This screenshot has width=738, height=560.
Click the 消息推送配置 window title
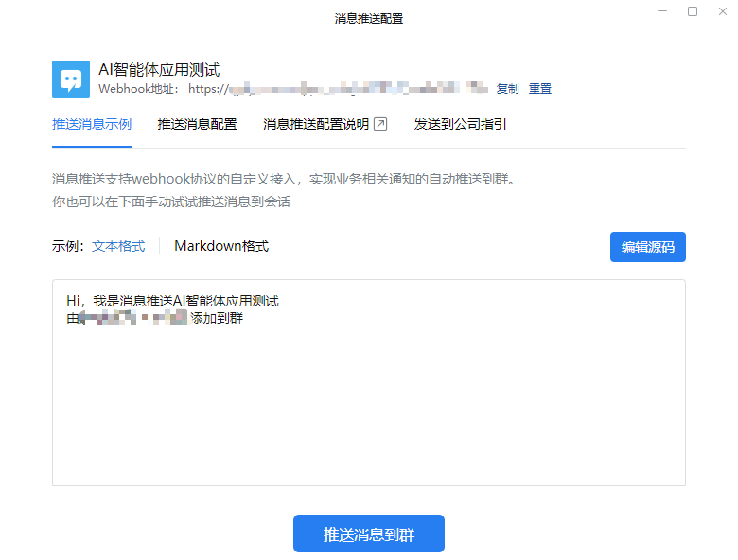pyautogui.click(x=368, y=18)
